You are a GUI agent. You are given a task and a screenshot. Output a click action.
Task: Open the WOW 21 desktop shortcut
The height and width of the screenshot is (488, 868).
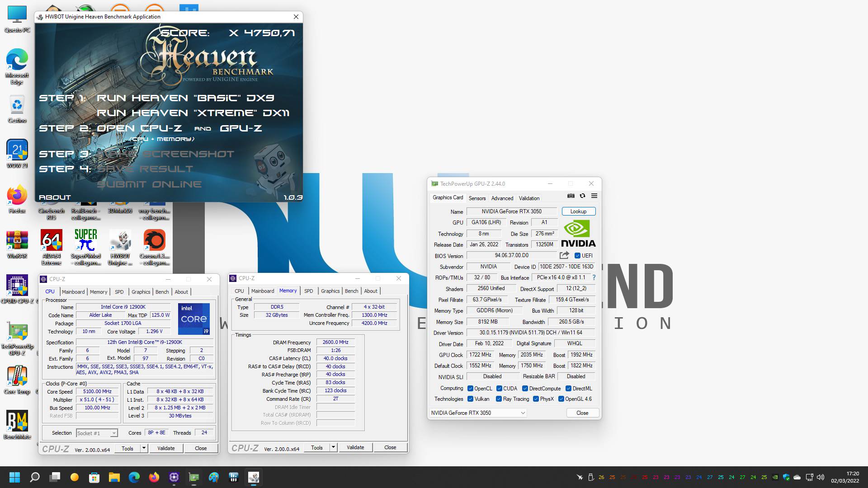[17, 154]
